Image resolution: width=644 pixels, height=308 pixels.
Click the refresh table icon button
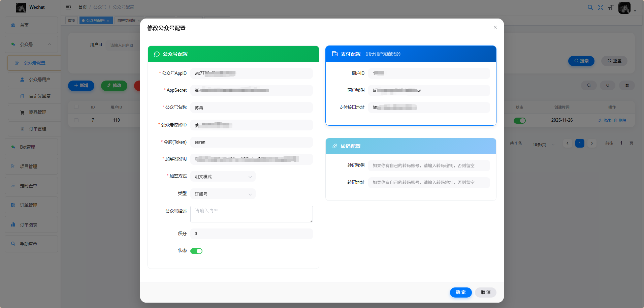coord(608,85)
